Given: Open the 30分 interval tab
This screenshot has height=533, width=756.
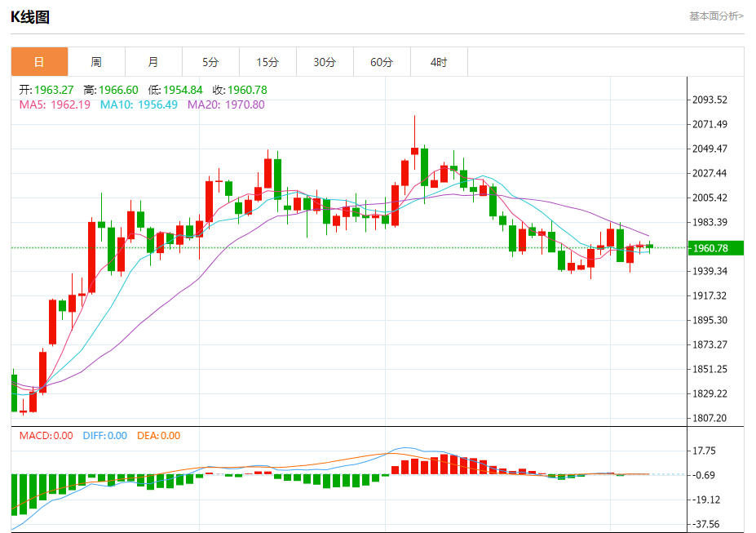Looking at the screenshot, I should (325, 62).
